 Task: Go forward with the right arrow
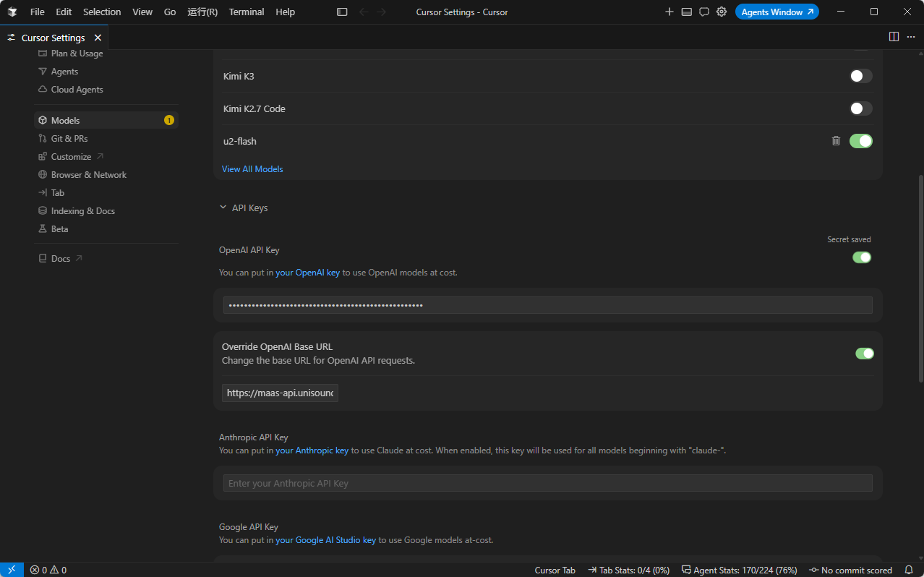382,12
